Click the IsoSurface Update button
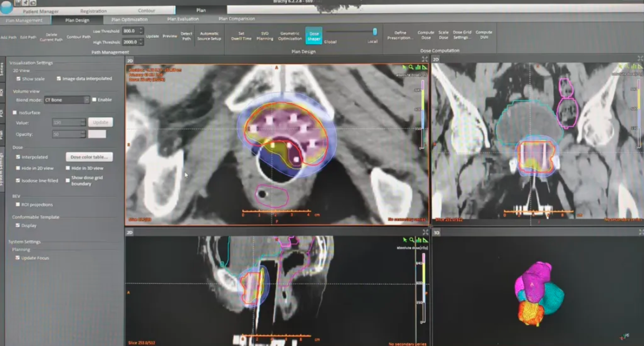644x346 pixels. point(100,122)
